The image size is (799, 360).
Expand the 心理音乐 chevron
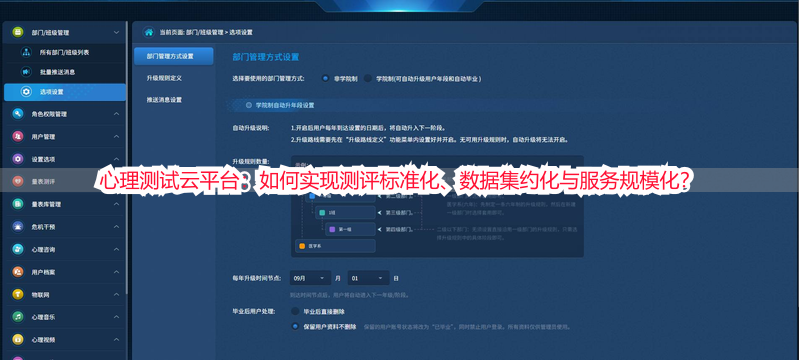click(x=116, y=317)
